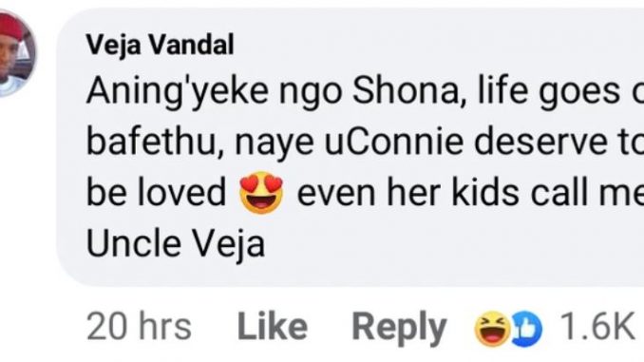Click the Uncle Veja text line
The height and width of the screenshot is (362, 644).
[x=176, y=244]
